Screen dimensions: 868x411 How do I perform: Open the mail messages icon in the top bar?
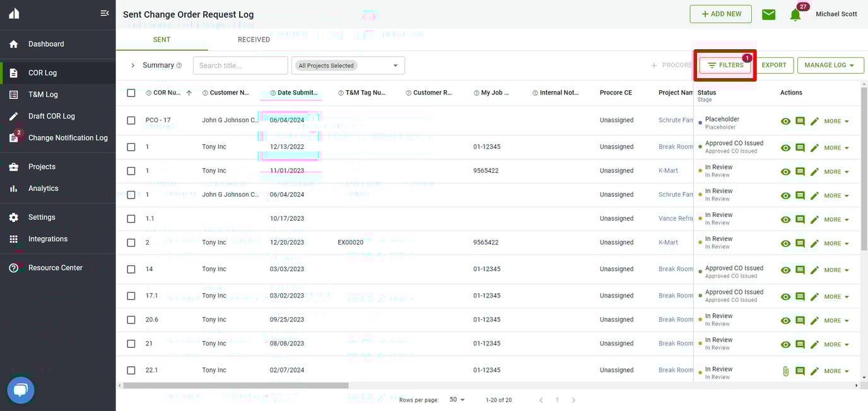(x=768, y=14)
